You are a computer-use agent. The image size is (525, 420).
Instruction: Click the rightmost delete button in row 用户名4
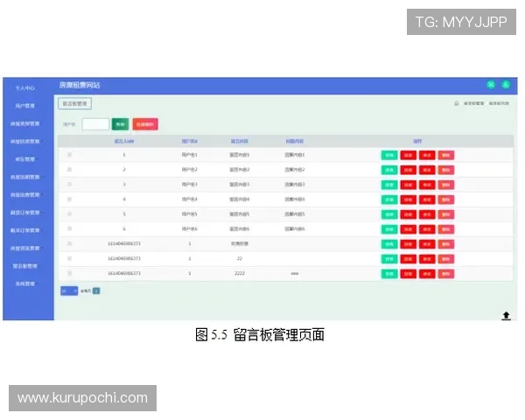tap(447, 199)
